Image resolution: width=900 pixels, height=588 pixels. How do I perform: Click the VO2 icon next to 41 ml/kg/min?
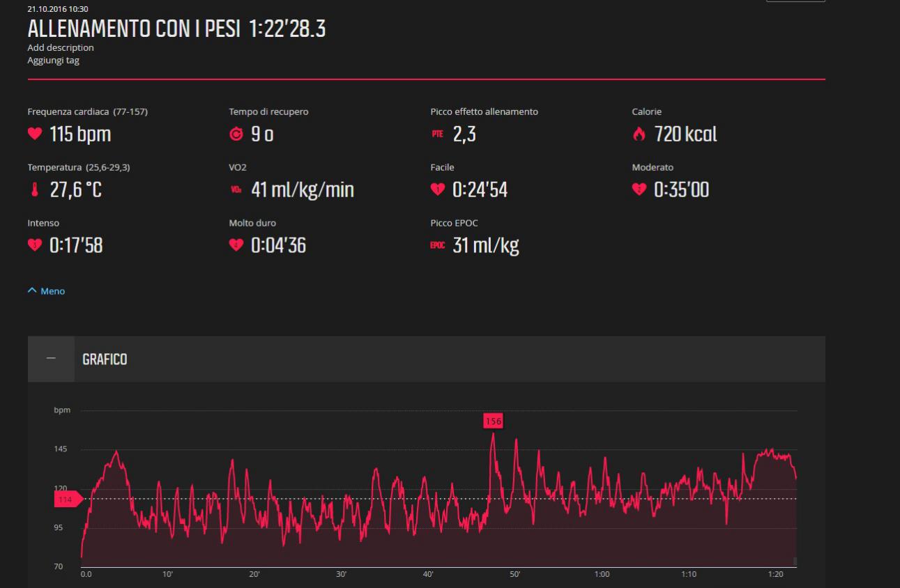pos(236,189)
